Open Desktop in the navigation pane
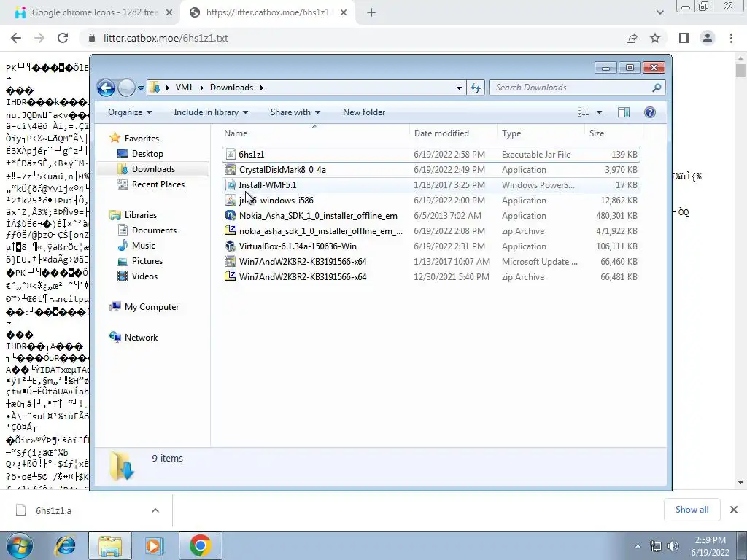This screenshot has height=560, width=747. click(147, 154)
